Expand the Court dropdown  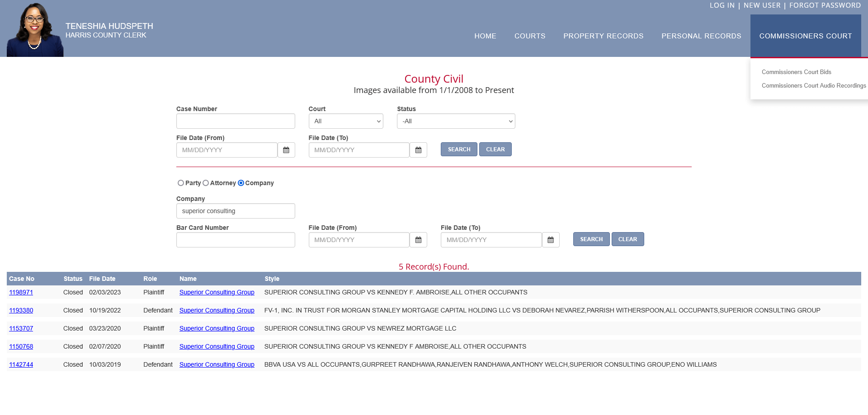click(x=346, y=121)
